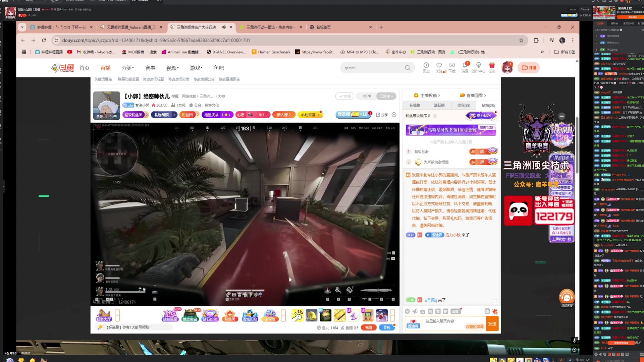Screen dimensions: 644x362
Task: Click the 修改房间标题 link
Action: coord(154,79)
